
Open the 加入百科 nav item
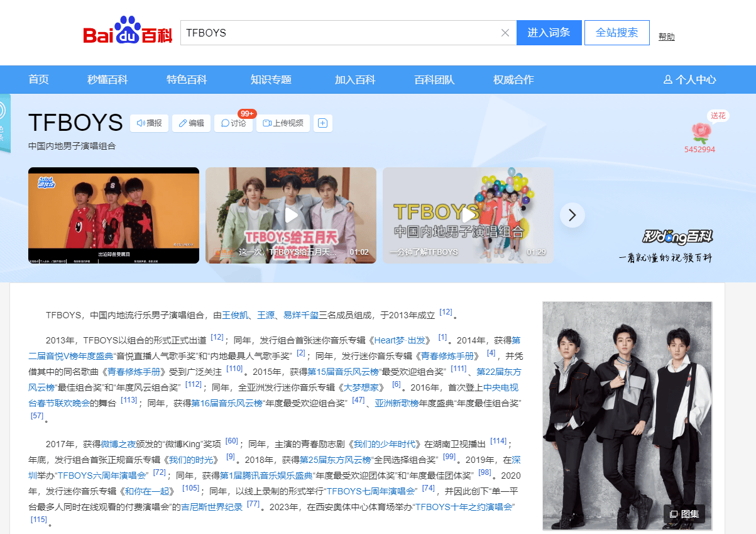point(355,79)
